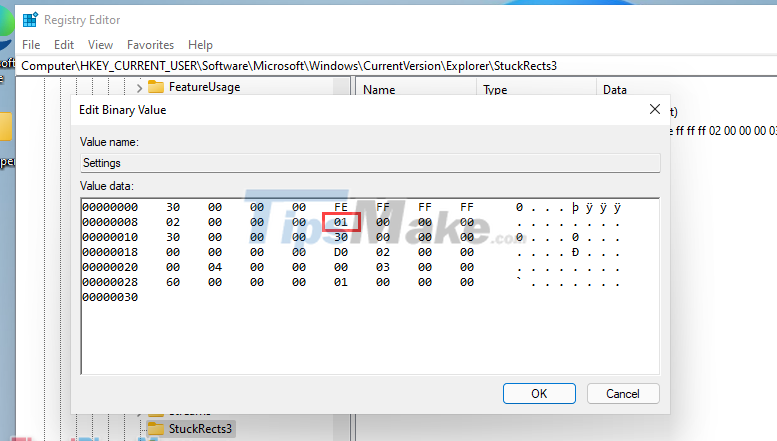Open the Help menu
The image size is (777, 441).
click(x=200, y=45)
